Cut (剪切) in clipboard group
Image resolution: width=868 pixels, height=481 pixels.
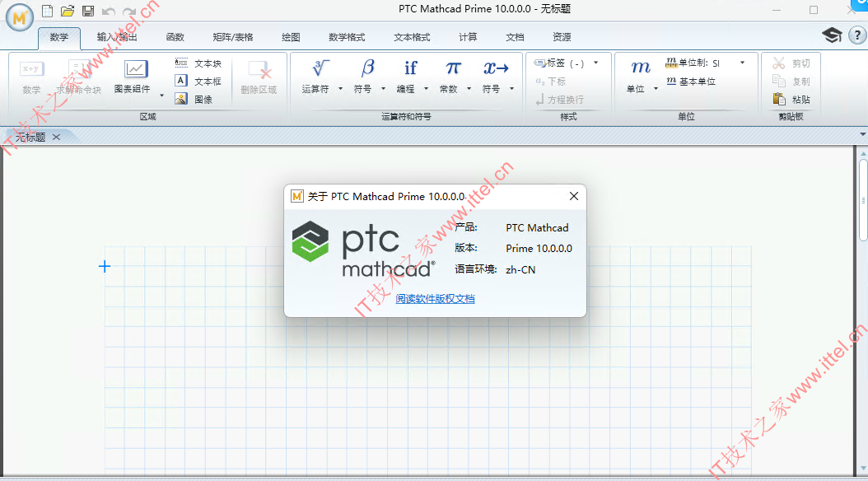coord(791,63)
